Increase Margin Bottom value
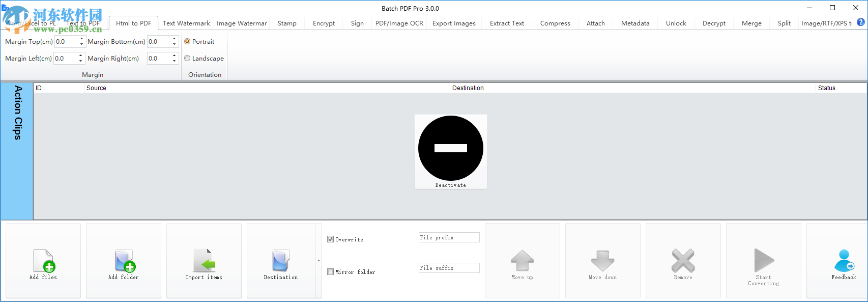Screen dimensions: 868x302 click(x=175, y=39)
